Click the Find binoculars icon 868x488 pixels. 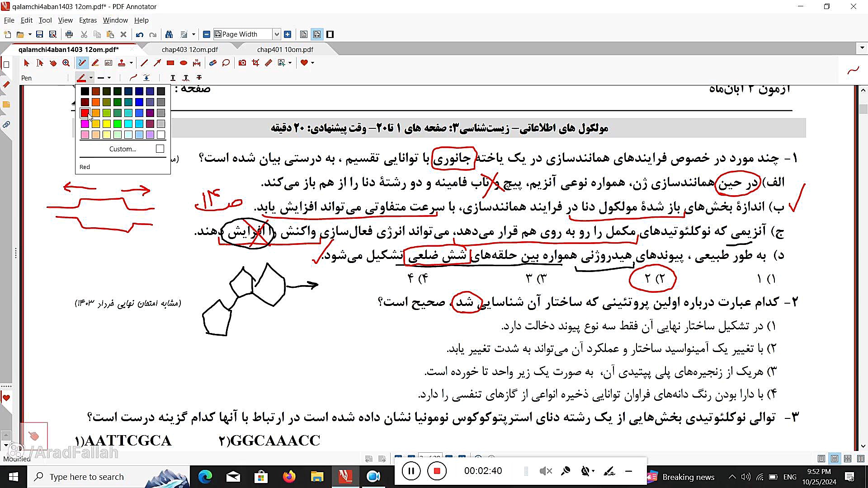click(x=169, y=34)
